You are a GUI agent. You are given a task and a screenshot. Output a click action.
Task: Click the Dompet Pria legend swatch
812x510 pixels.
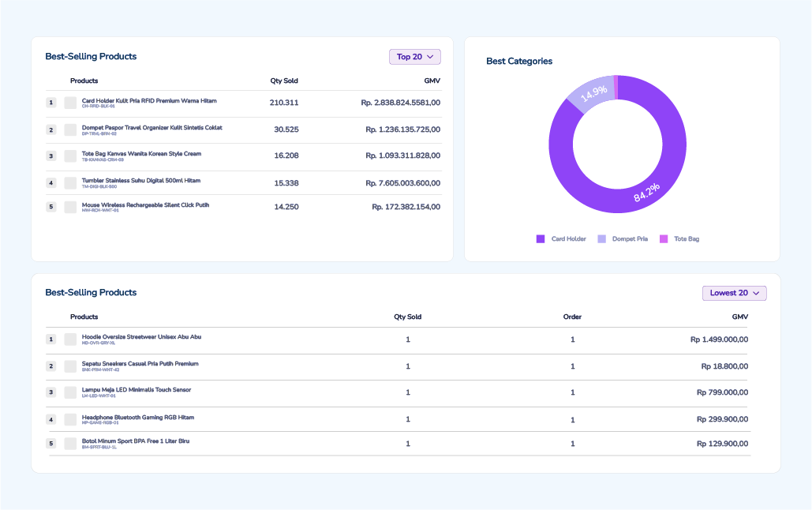[601, 239]
